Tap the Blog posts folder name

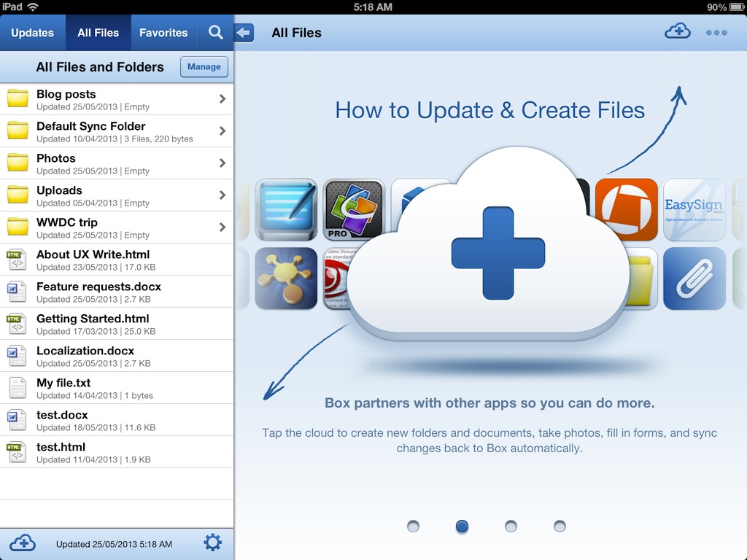(66, 94)
